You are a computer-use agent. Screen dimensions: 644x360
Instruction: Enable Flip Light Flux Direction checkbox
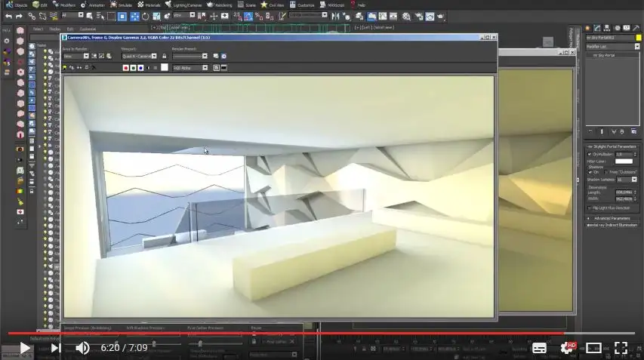[590, 208]
